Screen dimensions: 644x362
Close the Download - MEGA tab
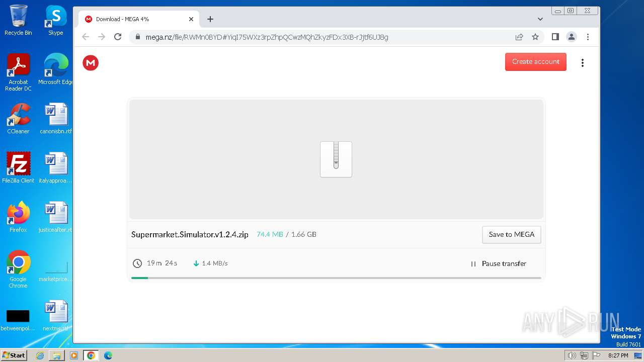pyautogui.click(x=191, y=19)
